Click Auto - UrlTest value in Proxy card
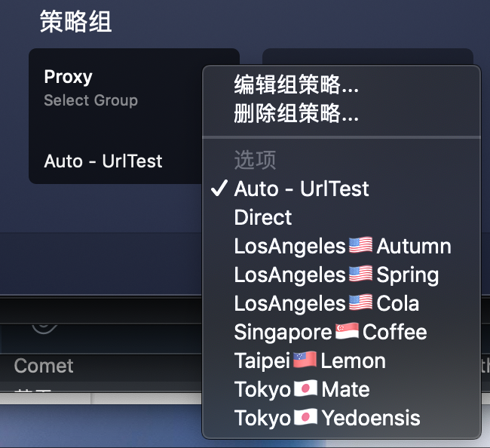Screen dimensions: 490x448 [x=103, y=161]
